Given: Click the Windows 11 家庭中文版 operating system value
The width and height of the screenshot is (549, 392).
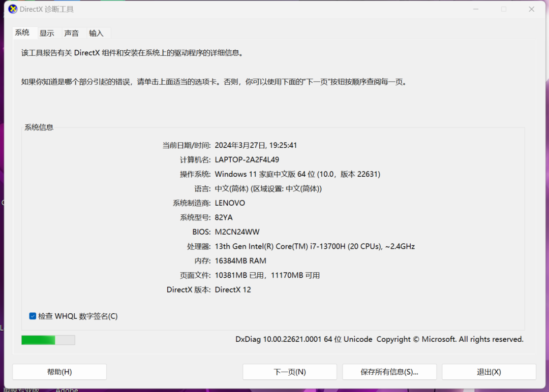Looking at the screenshot, I should coord(297,174).
